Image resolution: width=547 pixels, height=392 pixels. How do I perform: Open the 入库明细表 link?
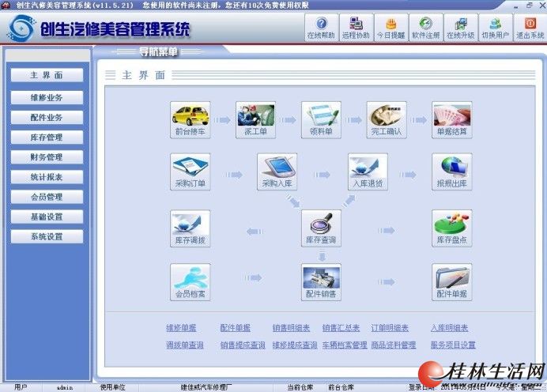coord(449,328)
